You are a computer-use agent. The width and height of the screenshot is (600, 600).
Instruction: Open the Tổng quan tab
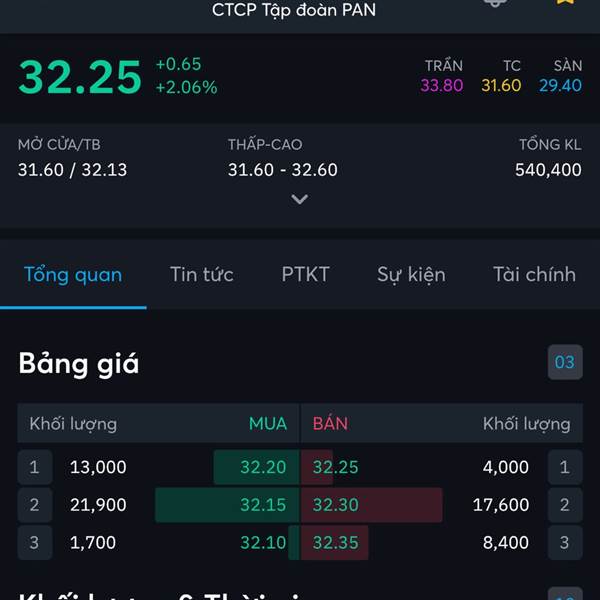click(73, 275)
